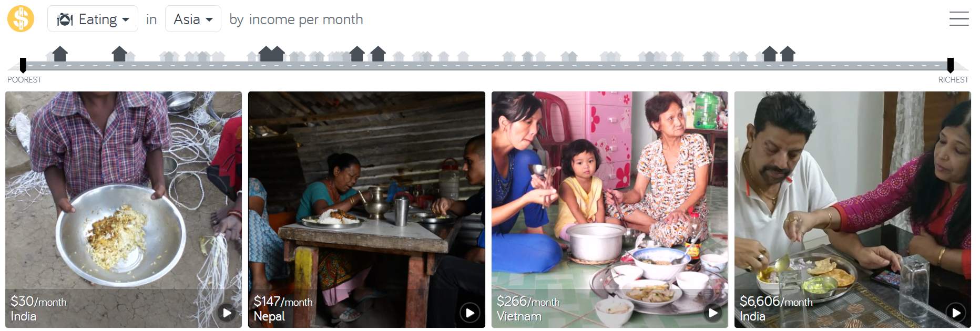Screen dimensions: 980x331
Task: Click the poorest income slider handle
Action: tap(23, 65)
